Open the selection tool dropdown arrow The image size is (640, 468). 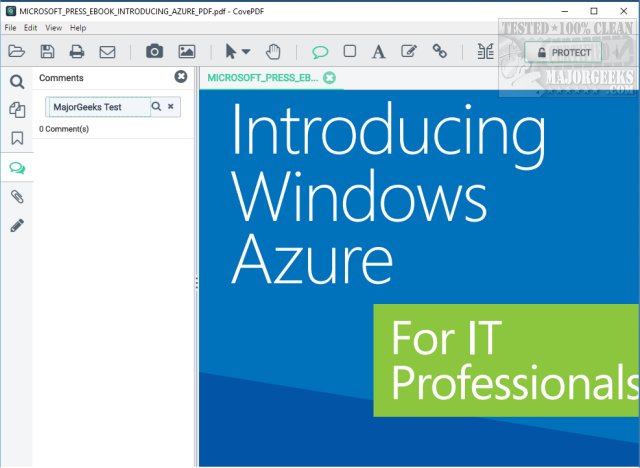[246, 52]
